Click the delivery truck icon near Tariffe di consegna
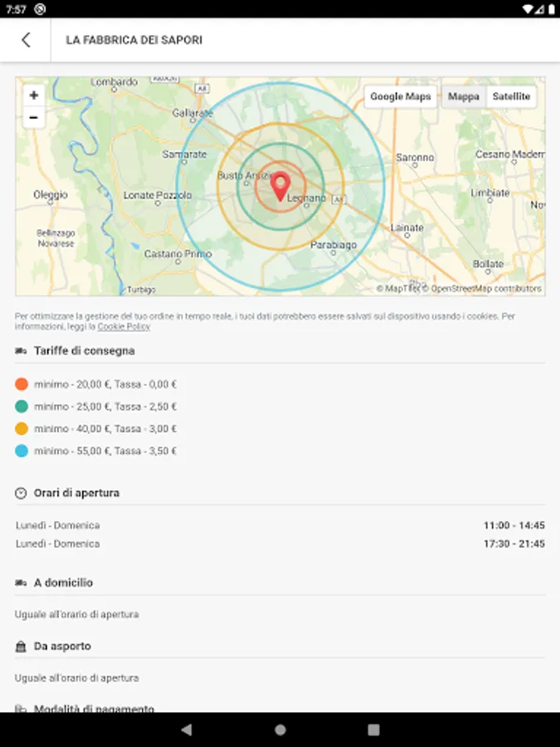The width and height of the screenshot is (560, 747). (x=21, y=351)
